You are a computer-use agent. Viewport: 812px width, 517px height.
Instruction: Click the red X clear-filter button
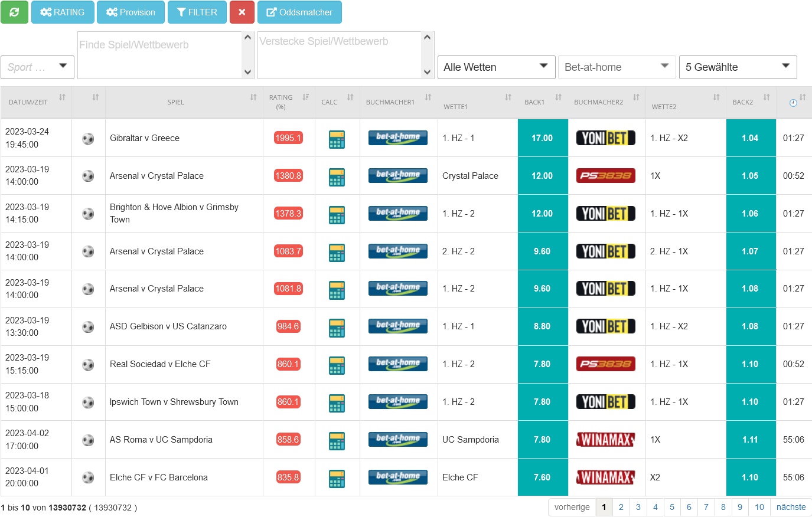242,12
